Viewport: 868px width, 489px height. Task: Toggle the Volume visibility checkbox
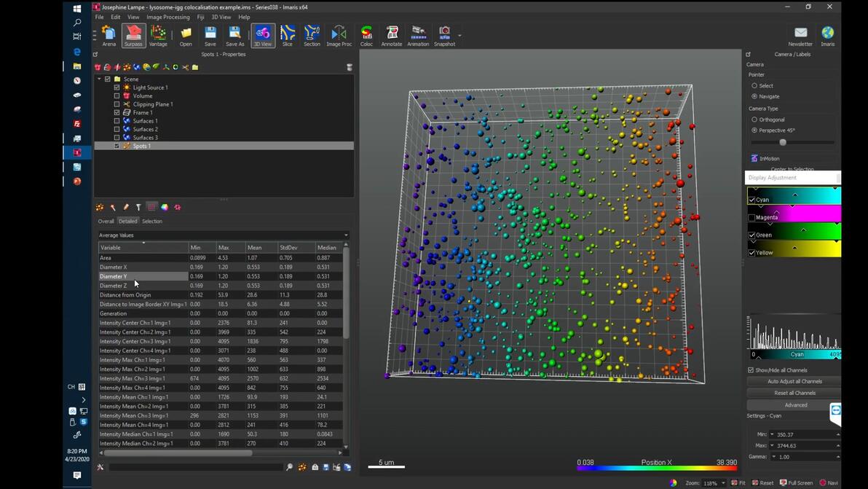117,95
